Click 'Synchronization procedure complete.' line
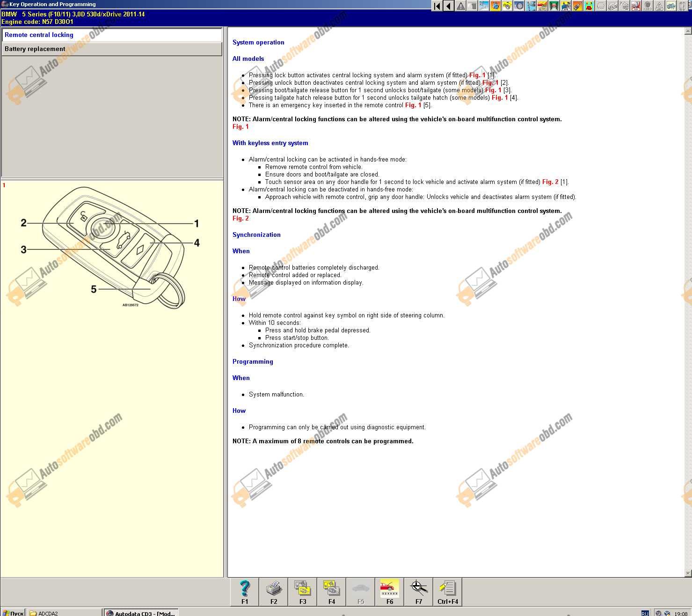This screenshot has height=616, width=692. [299, 345]
